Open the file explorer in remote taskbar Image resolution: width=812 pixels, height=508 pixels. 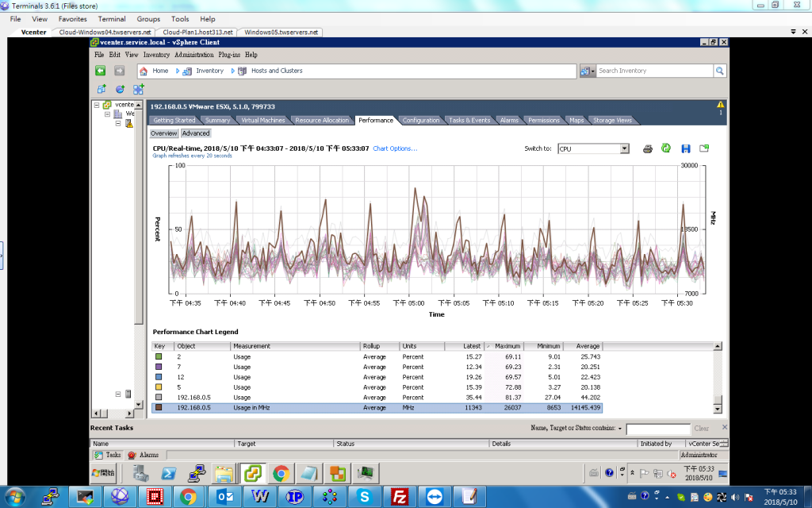pos(224,473)
